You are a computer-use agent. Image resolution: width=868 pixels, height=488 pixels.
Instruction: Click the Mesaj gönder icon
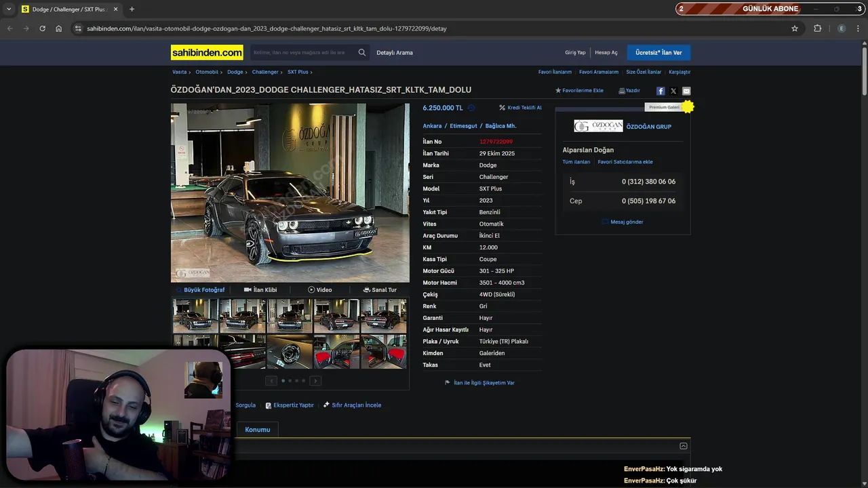pyautogui.click(x=606, y=222)
